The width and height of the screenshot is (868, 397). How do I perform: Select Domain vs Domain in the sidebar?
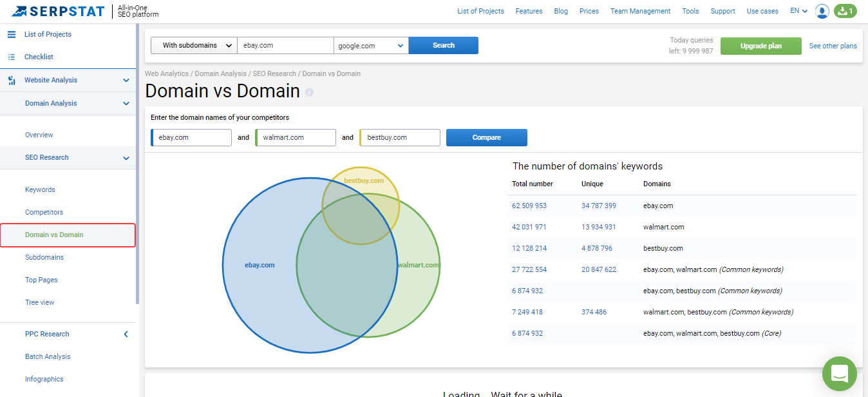[68, 235]
